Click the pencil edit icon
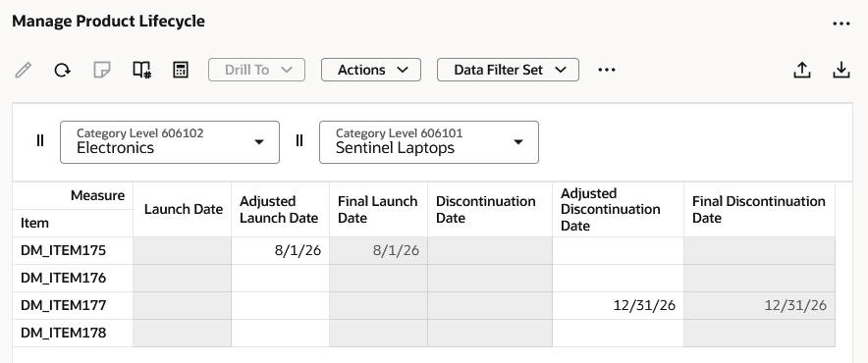Screen dimensions: 868x363 tap(23, 70)
